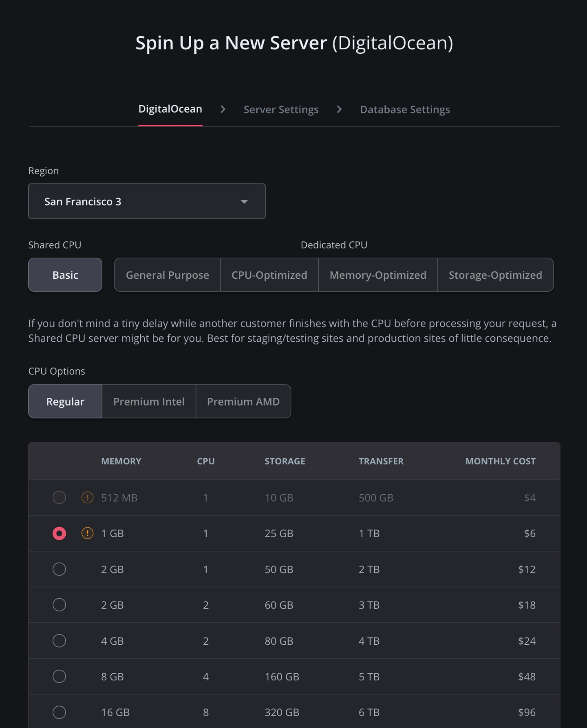Click chevron arrow after DigitalOcean step
The width and height of the screenshot is (587, 728).
coord(223,109)
